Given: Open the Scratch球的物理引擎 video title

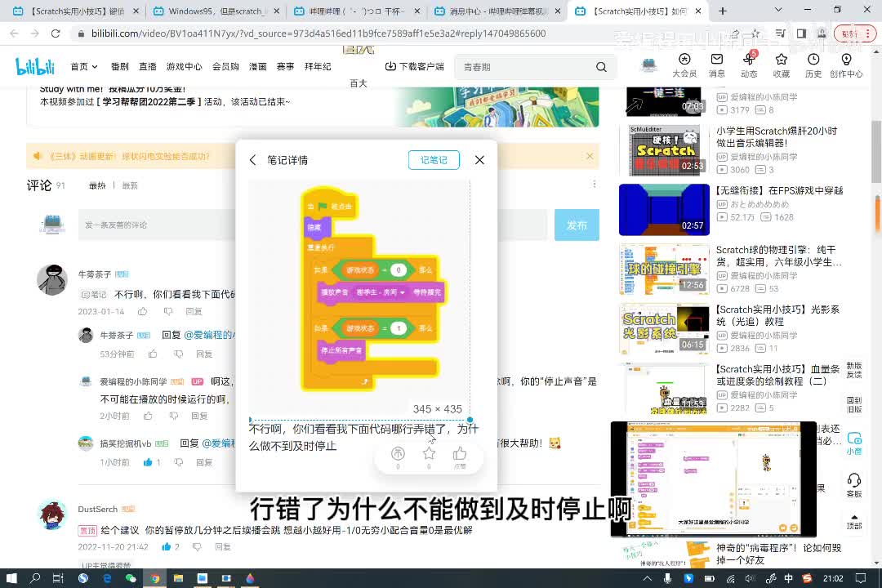Looking at the screenshot, I should 779,256.
